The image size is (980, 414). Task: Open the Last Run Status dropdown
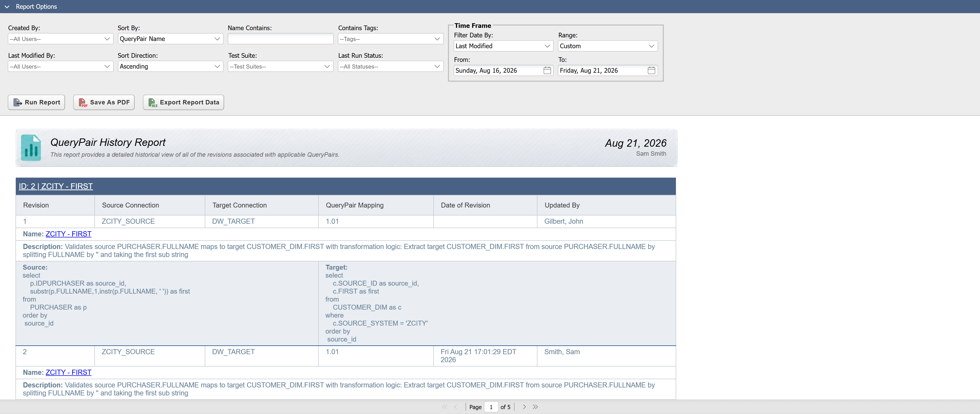391,67
